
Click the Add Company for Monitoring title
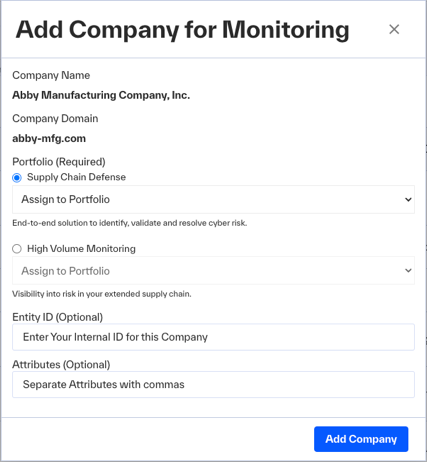point(182,29)
